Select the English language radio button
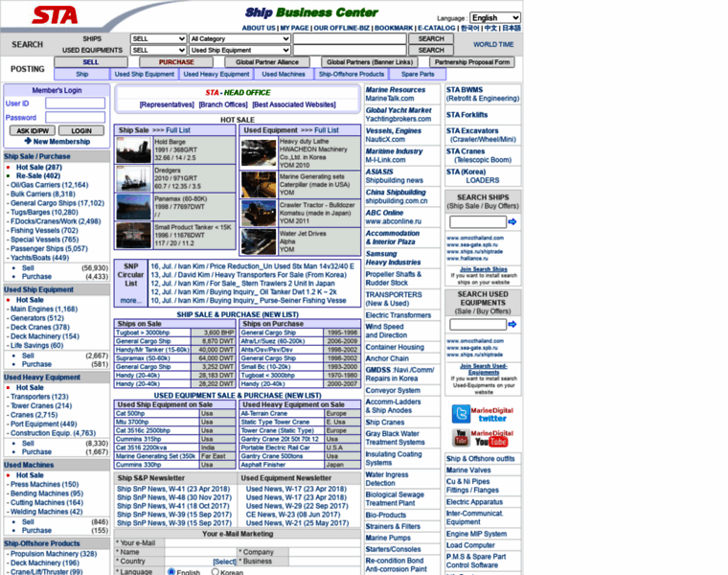 (171, 572)
